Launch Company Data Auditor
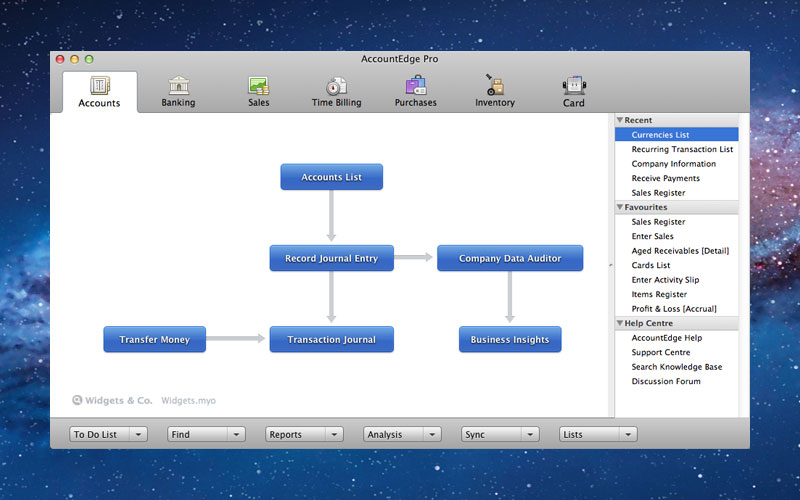Viewport: 800px width, 500px height. 510,258
